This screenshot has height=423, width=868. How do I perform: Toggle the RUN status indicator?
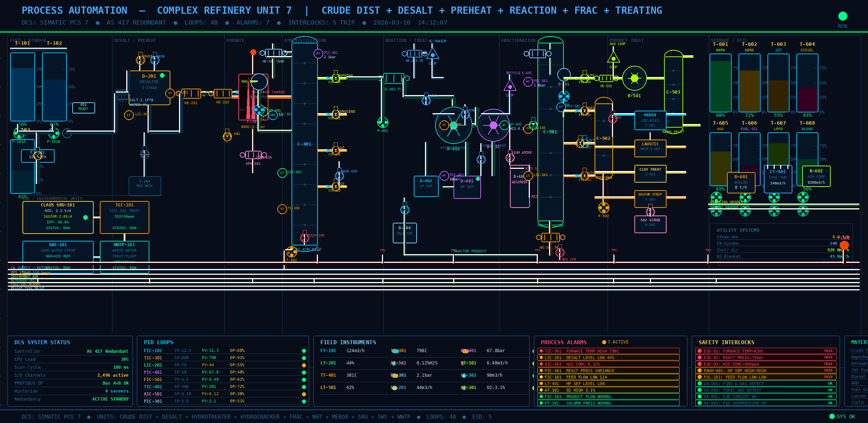tap(843, 16)
